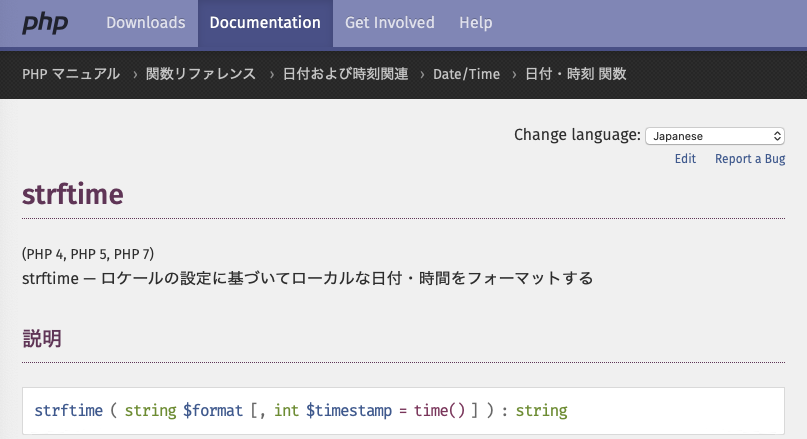Viewport: 807px width, 439px height.
Task: Click the strftime page title heading
Action: 72,194
